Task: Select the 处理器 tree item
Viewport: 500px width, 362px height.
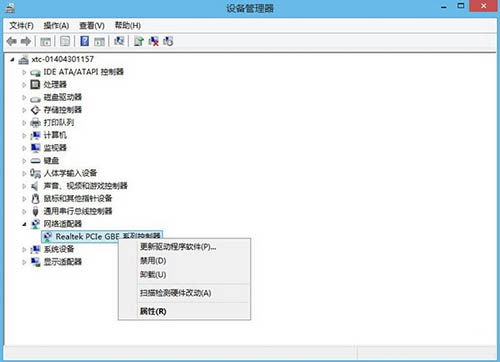Action: click(55, 84)
